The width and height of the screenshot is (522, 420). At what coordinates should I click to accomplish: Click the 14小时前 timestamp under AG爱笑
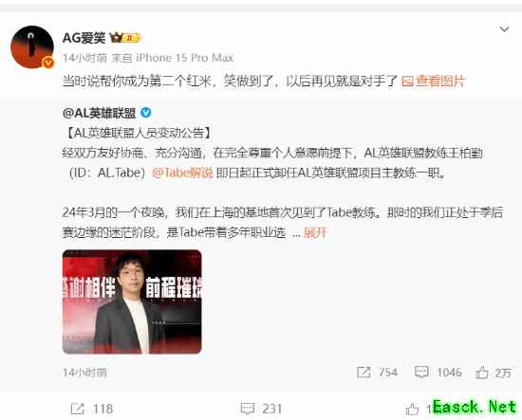(x=84, y=58)
